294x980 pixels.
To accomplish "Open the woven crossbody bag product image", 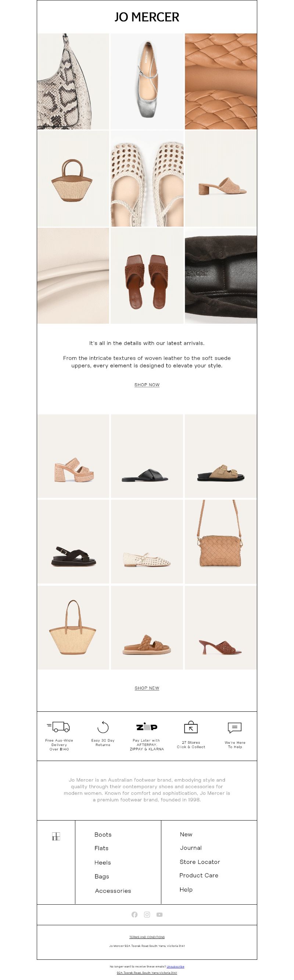I will click(220, 541).
